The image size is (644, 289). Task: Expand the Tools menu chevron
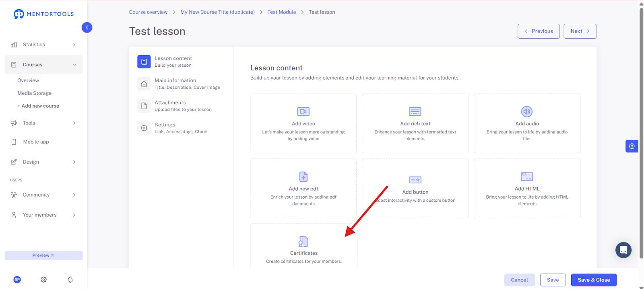(74, 123)
